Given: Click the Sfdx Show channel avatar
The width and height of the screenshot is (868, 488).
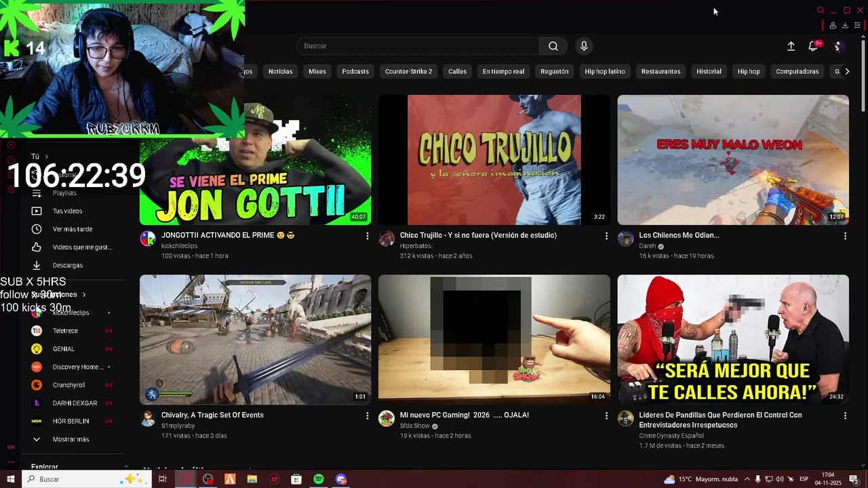Looking at the screenshot, I should 387,418.
